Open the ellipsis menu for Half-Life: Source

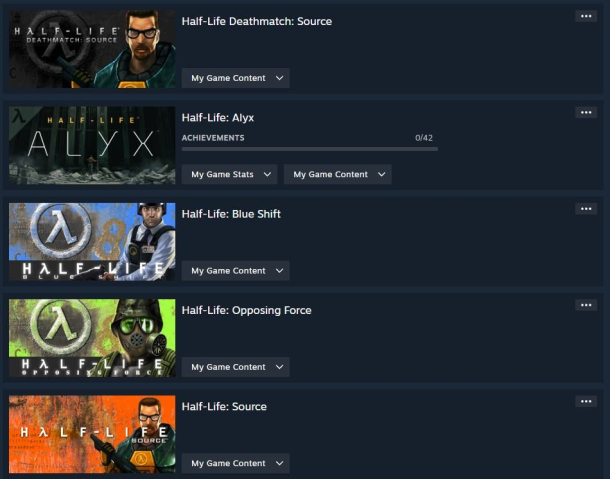[586, 402]
